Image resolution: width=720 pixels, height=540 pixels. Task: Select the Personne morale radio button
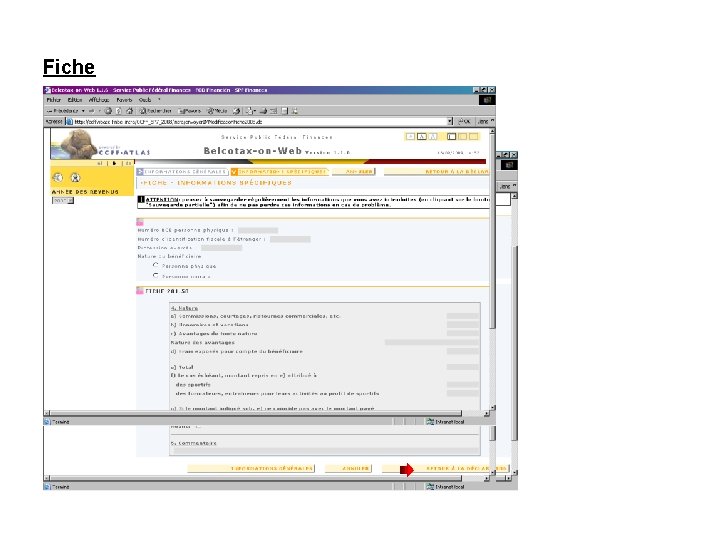click(156, 276)
